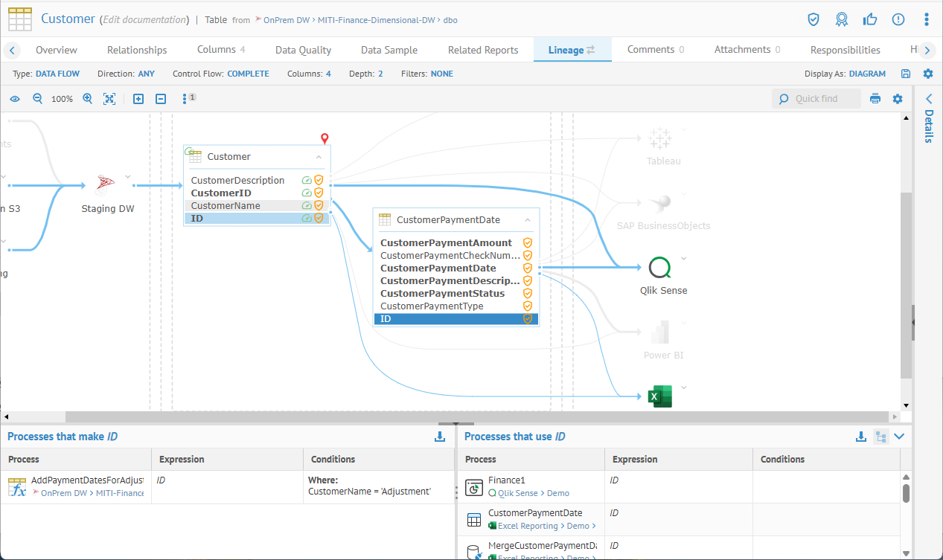The width and height of the screenshot is (943, 560).
Task: Click the zoom in magnifier icon
Action: coord(88,99)
